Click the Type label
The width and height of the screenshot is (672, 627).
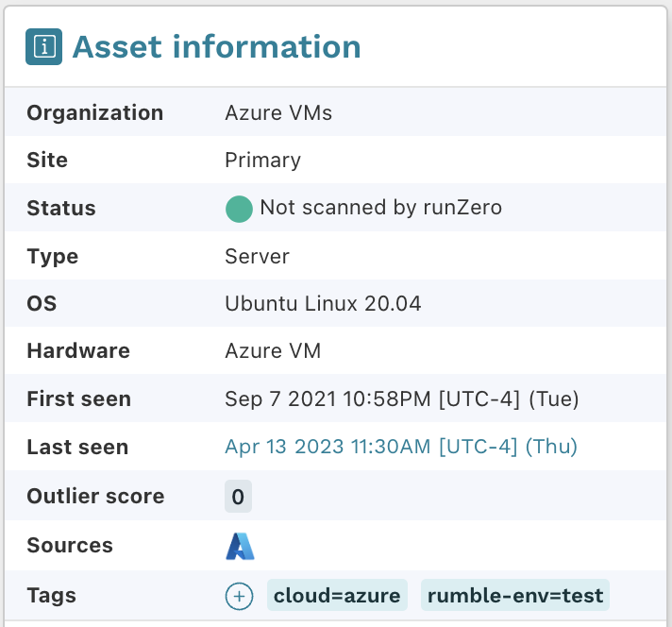coord(53,257)
